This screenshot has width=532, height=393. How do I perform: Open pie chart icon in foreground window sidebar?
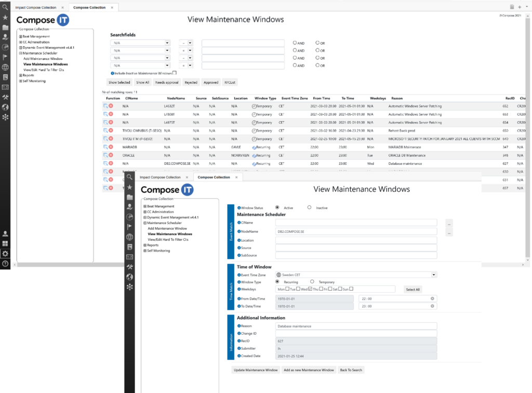point(129,217)
